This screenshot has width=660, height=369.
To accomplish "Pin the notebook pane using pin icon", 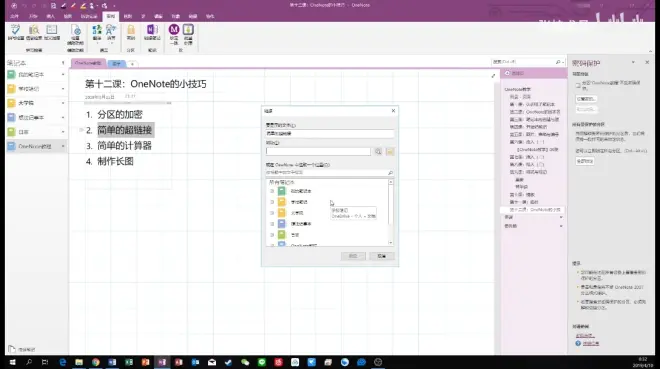I will [x=63, y=63].
